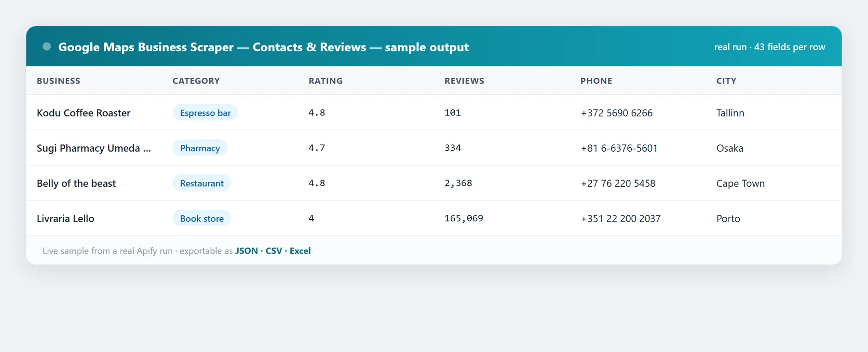The height and width of the screenshot is (352, 868).
Task: Click the Pharmacy category tag
Action: (200, 148)
